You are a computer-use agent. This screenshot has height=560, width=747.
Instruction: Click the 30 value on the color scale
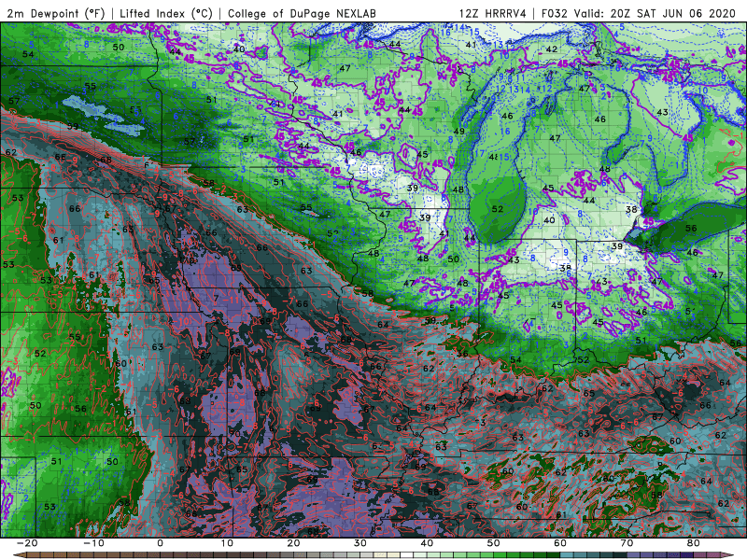coord(360,543)
